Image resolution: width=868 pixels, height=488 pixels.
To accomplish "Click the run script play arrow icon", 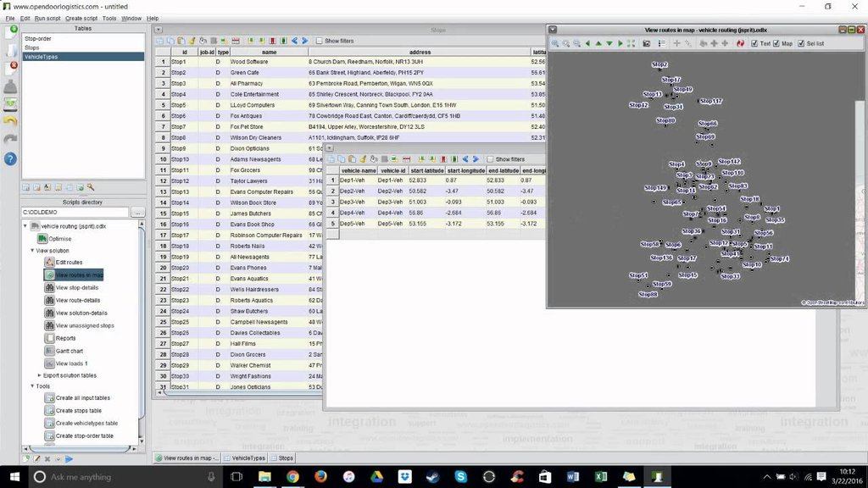I will tap(69, 459).
